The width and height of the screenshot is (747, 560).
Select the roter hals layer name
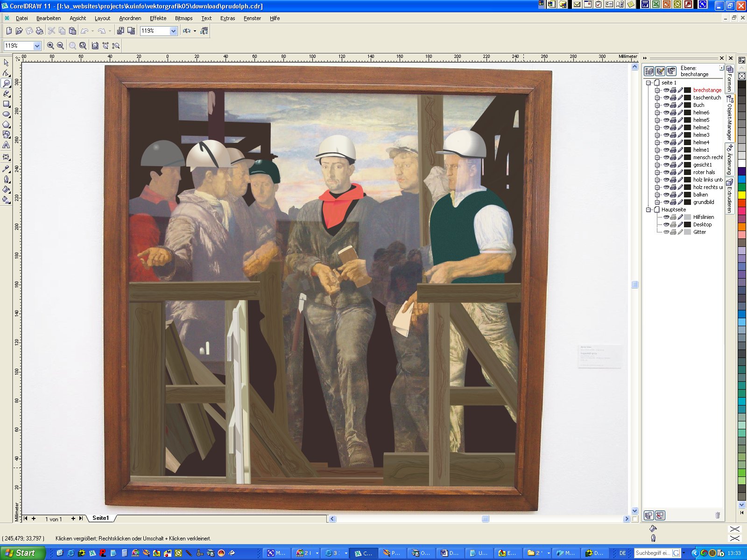(x=704, y=172)
